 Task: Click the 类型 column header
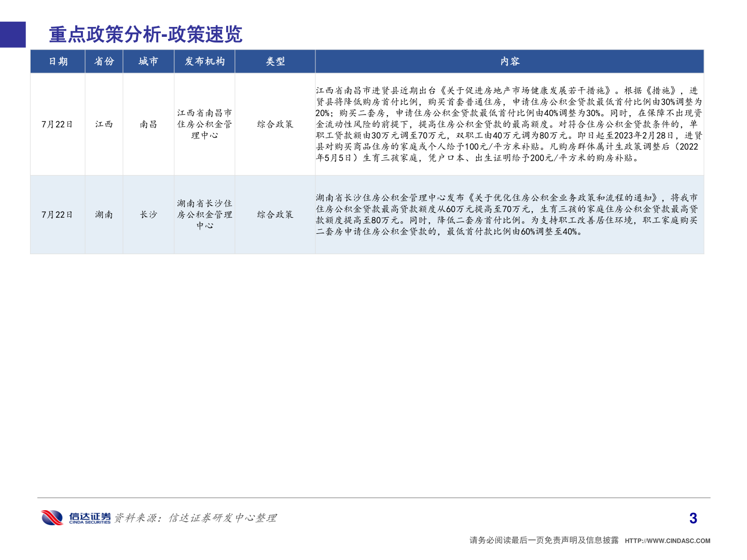(275, 61)
